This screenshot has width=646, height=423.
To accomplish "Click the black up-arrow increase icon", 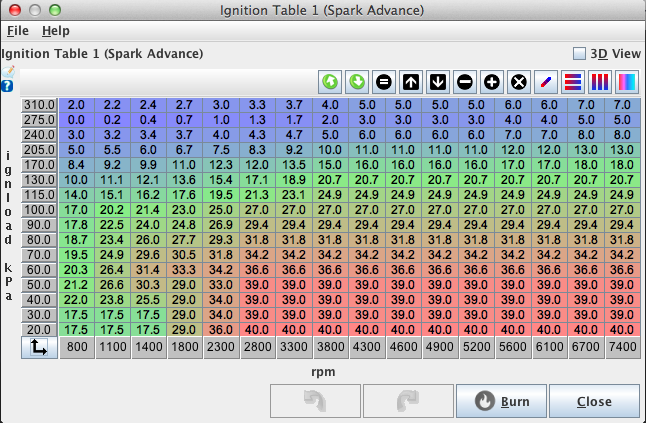I will click(411, 81).
